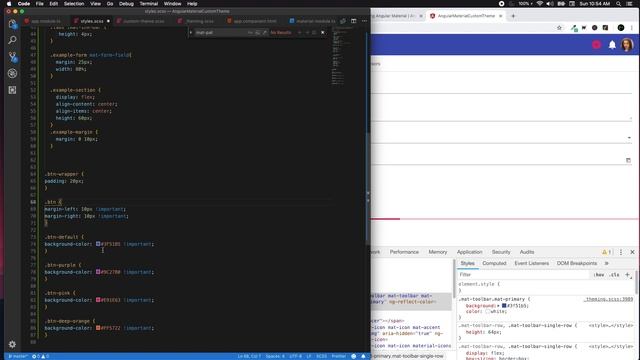Select the AngularMaterialCustomTheme Chrome tab
The image size is (640, 360).
pos(466,16)
